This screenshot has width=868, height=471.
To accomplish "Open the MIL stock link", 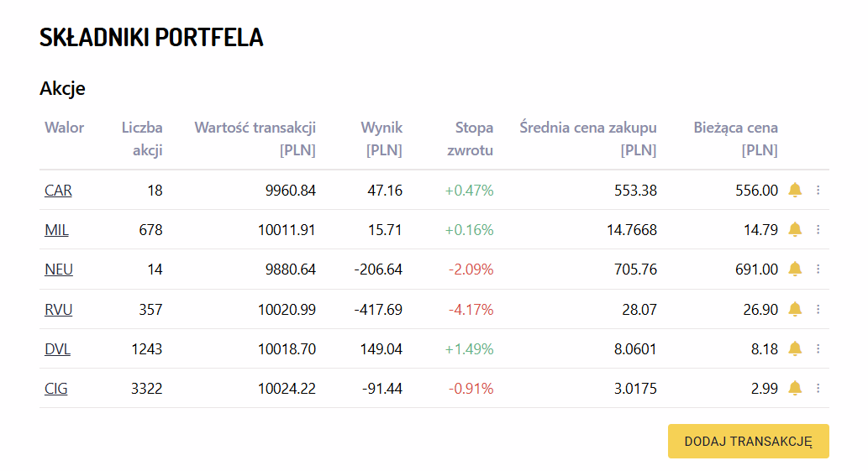I will [x=56, y=229].
